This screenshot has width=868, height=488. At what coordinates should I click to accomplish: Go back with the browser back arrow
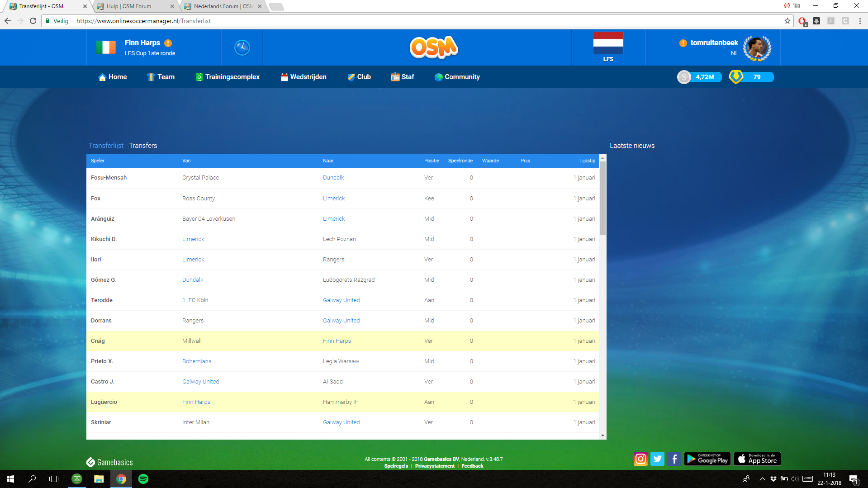8,21
